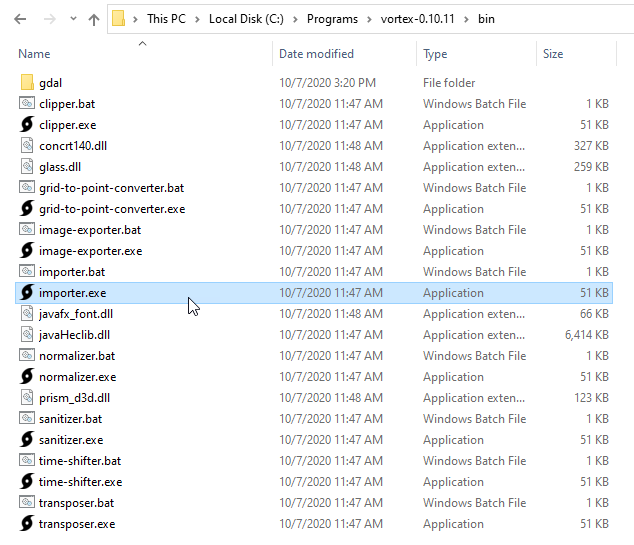The image size is (634, 545).
Task: Click the prism_d3d.dll file icon
Action: (x=27, y=397)
